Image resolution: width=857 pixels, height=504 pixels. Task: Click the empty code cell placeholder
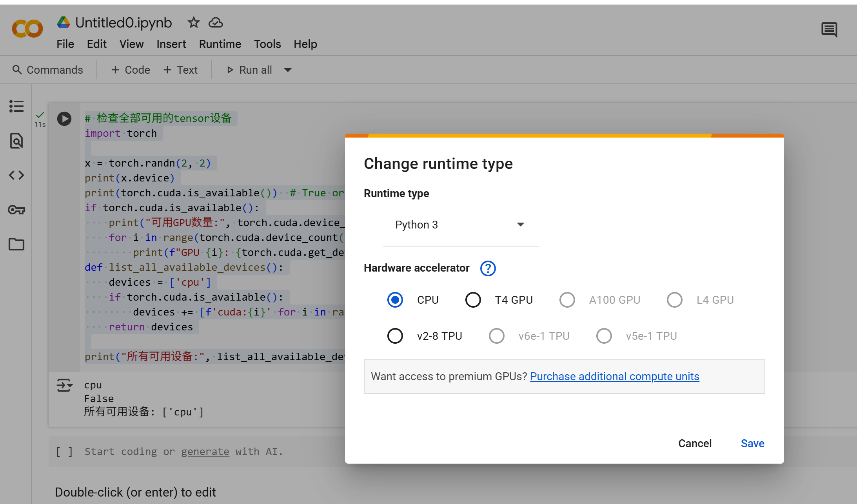coord(184,452)
